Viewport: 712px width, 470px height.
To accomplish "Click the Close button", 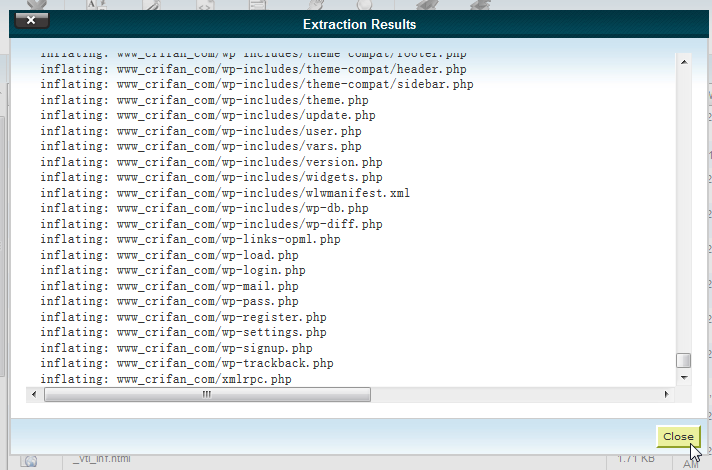I will [678, 436].
